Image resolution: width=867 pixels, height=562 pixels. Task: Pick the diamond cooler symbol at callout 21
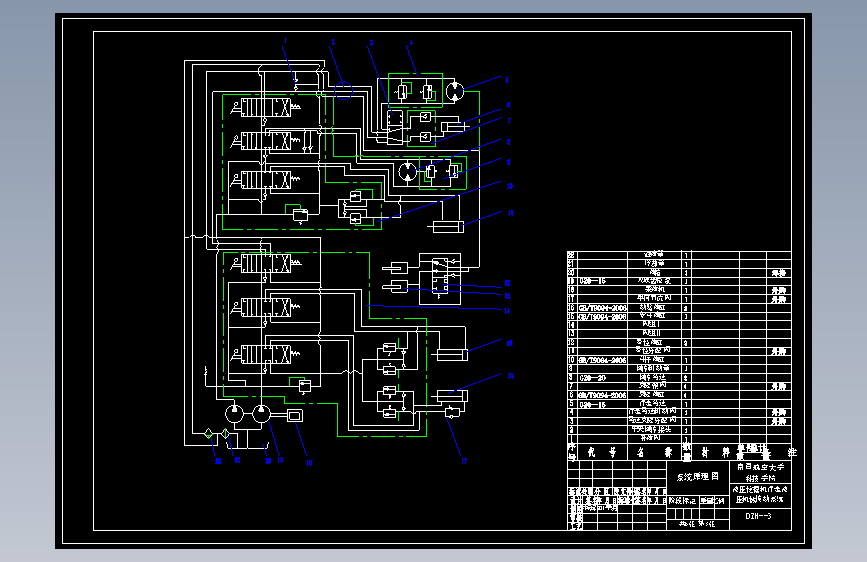coord(226,434)
